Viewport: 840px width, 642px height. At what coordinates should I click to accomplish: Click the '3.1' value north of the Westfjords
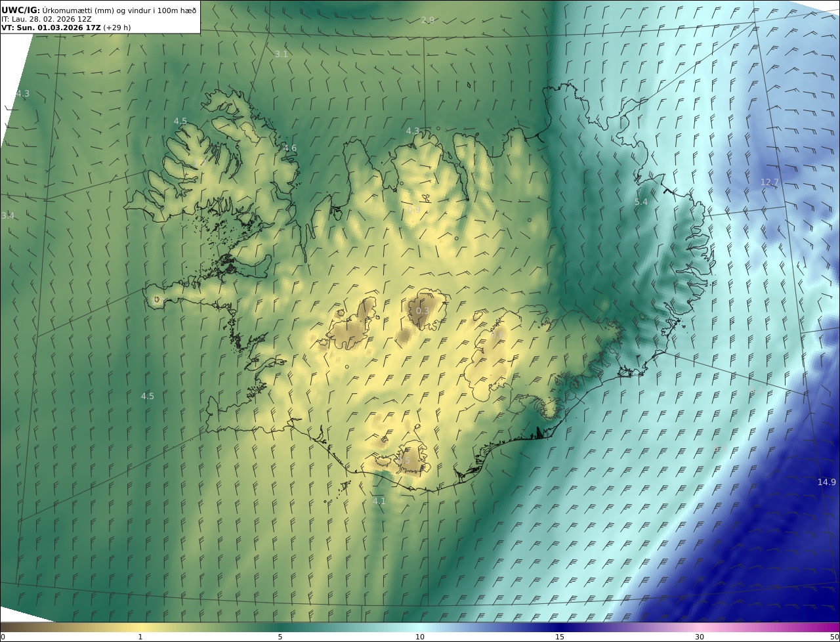pos(282,54)
